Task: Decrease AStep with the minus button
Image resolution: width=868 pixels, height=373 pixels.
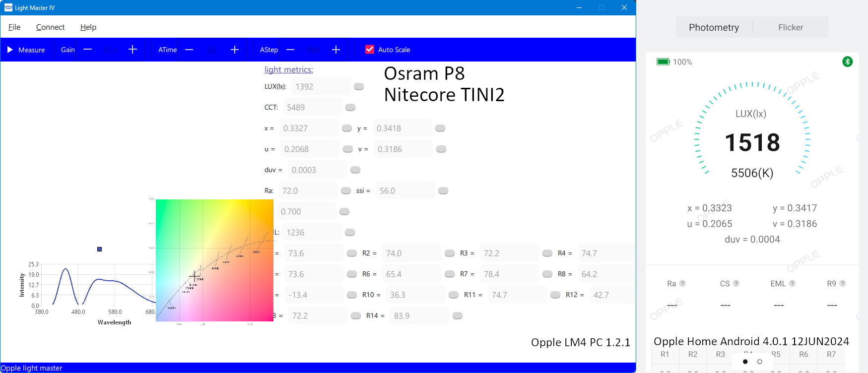Action: (291, 50)
